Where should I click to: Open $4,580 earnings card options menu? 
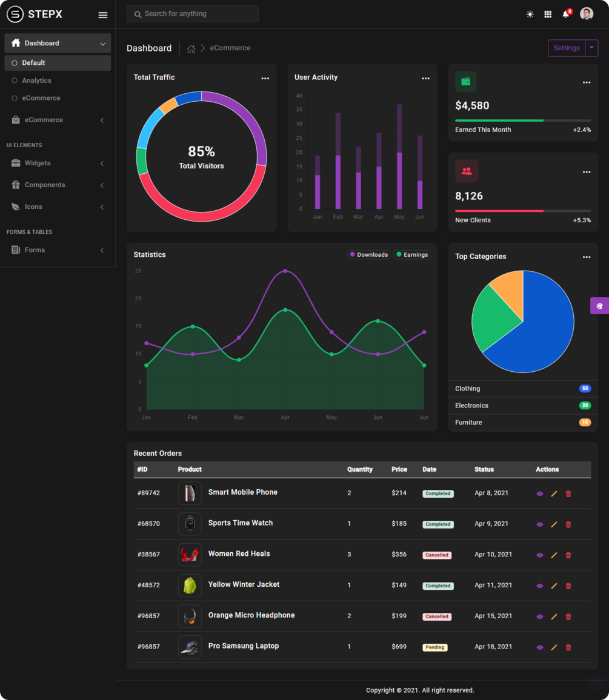coord(587,82)
